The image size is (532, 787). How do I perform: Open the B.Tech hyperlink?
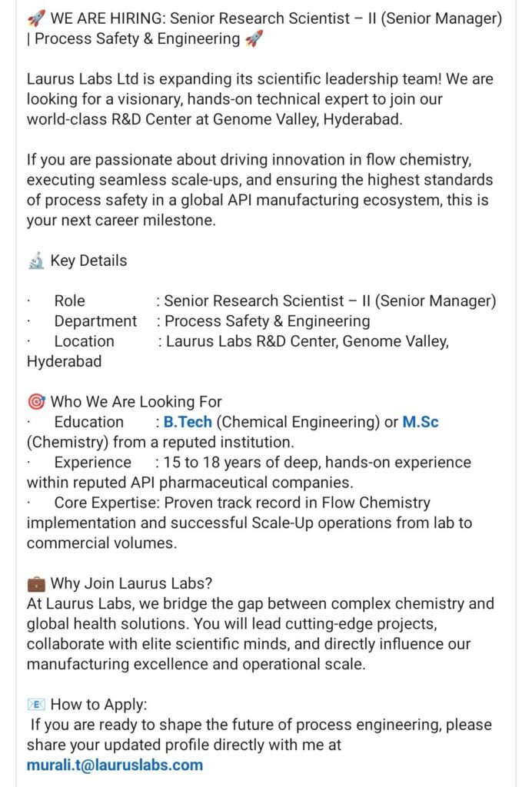click(188, 422)
